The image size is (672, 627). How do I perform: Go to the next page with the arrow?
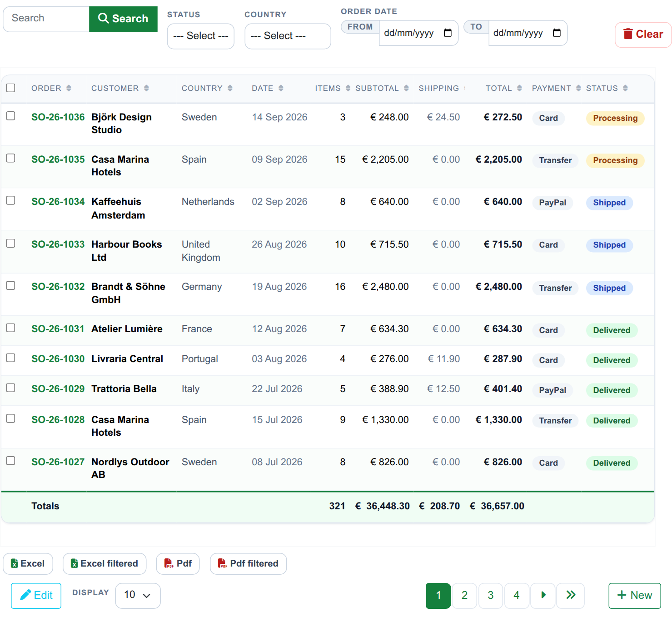click(543, 595)
